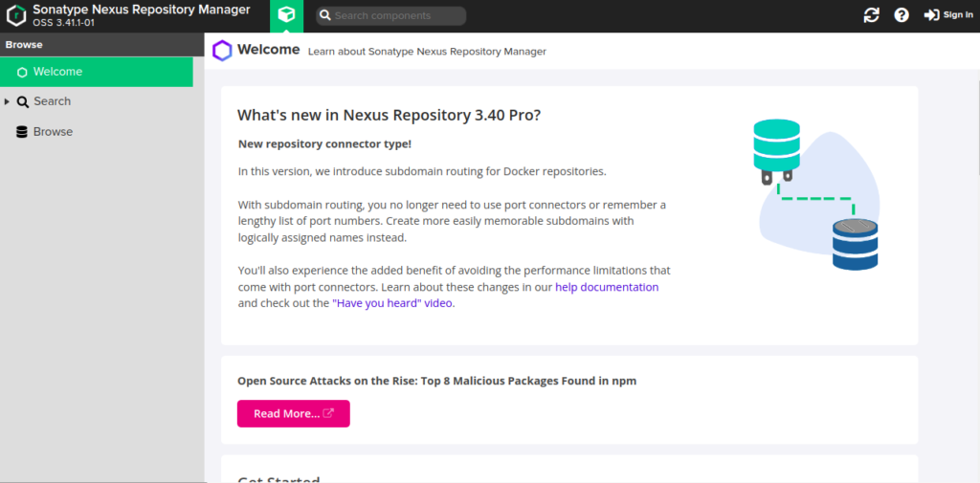This screenshot has height=483, width=980.
Task: Click the Read More button
Action: 294,413
